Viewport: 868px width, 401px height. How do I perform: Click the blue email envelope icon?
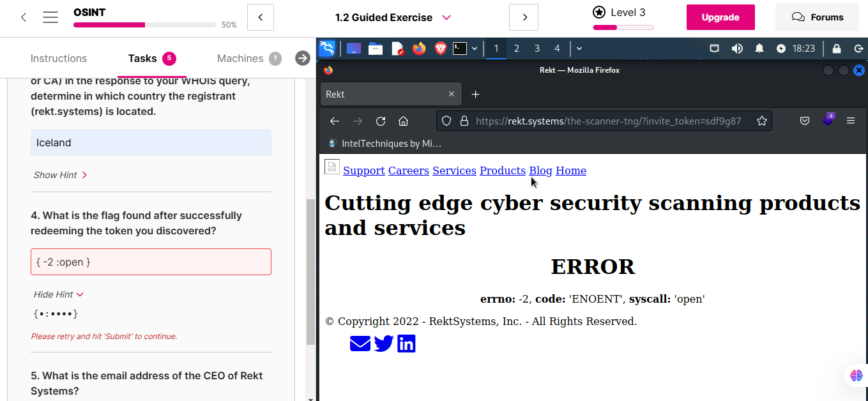[360, 344]
